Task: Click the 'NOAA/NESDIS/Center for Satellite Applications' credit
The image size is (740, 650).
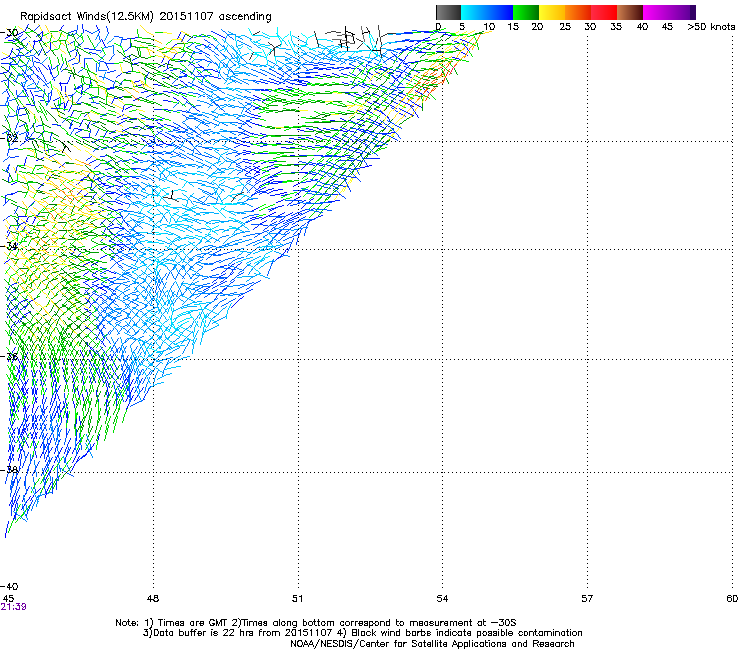Action: point(432,643)
